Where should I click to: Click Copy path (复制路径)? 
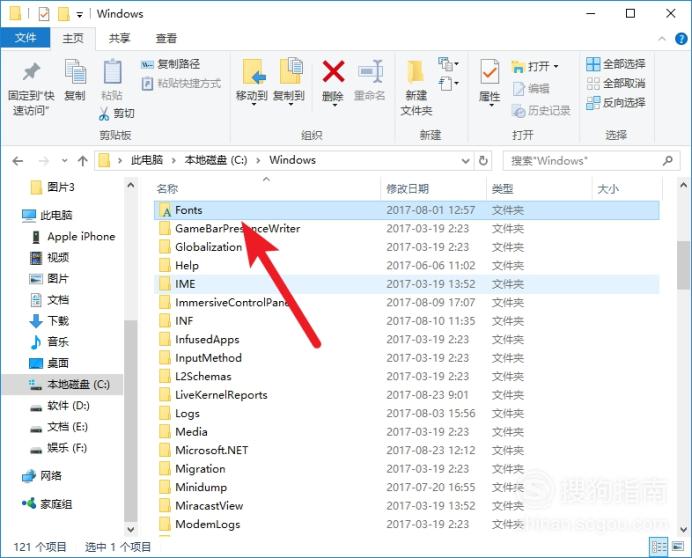coord(170,64)
